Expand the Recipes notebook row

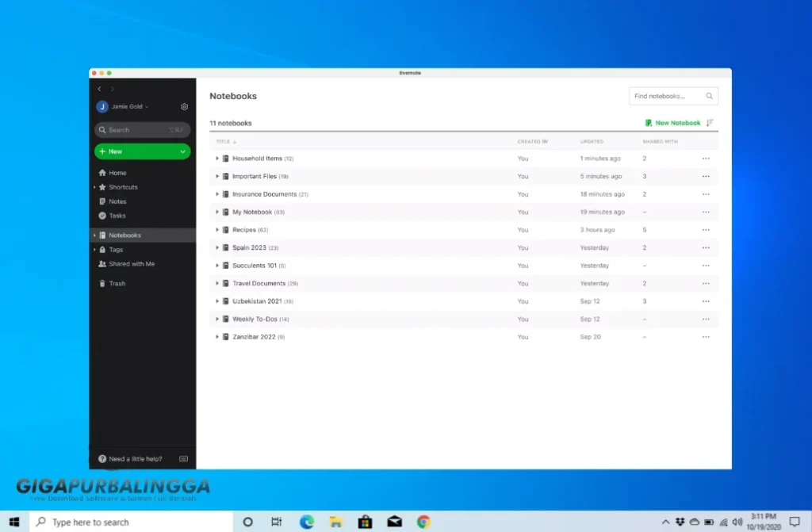pos(217,229)
